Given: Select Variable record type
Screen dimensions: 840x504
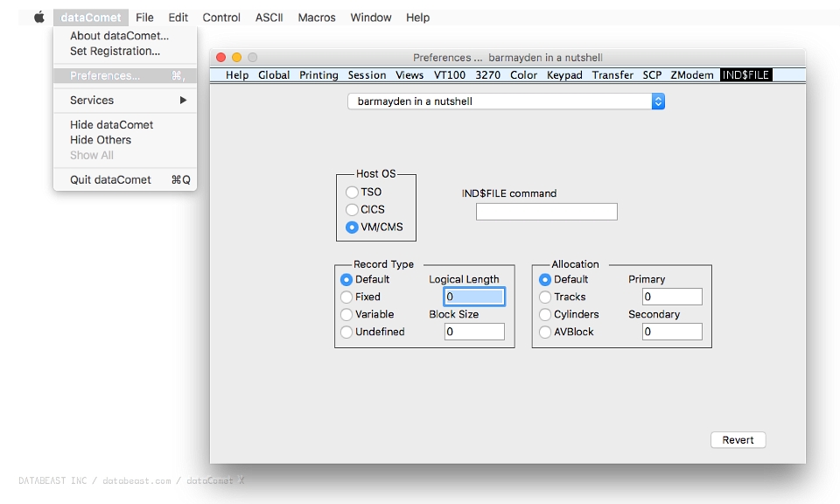Looking at the screenshot, I should [346, 314].
